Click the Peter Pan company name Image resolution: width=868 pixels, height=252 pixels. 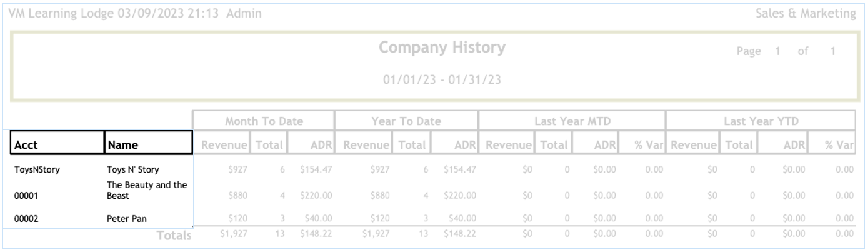125,219
